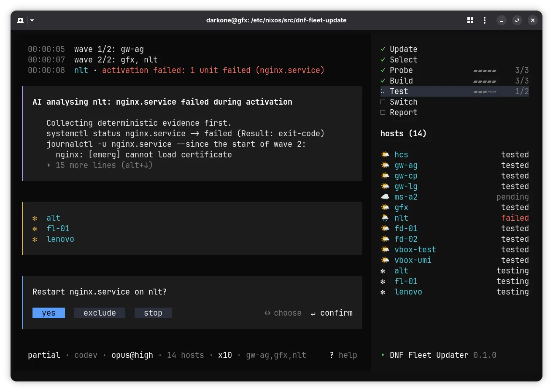The width and height of the screenshot is (553, 392).
Task: Select the vbox-umi host entry
Action: (454, 260)
